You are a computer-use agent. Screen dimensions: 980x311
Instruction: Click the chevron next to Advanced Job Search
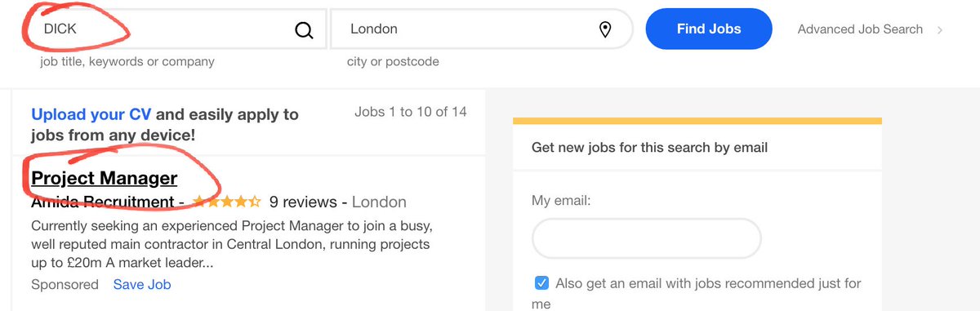click(940, 30)
